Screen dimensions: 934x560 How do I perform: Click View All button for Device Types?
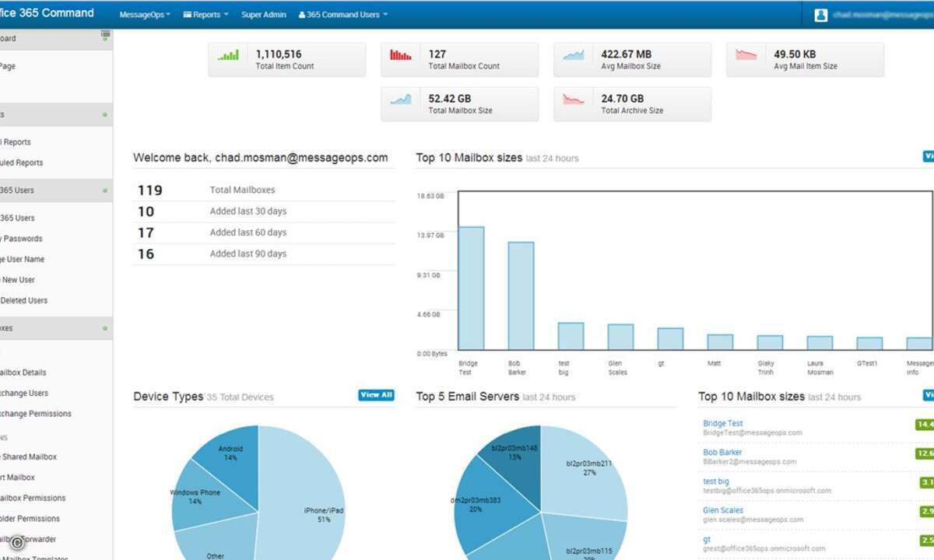(x=376, y=395)
